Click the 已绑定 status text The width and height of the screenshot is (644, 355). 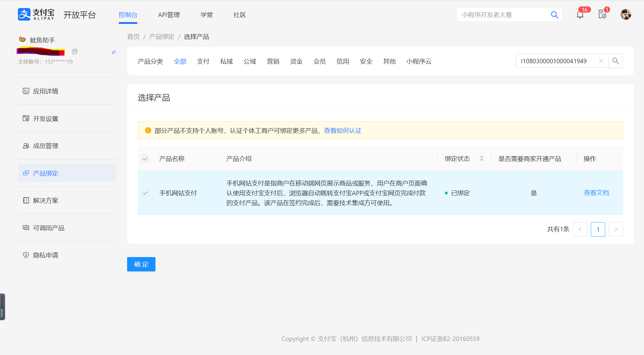tap(460, 193)
